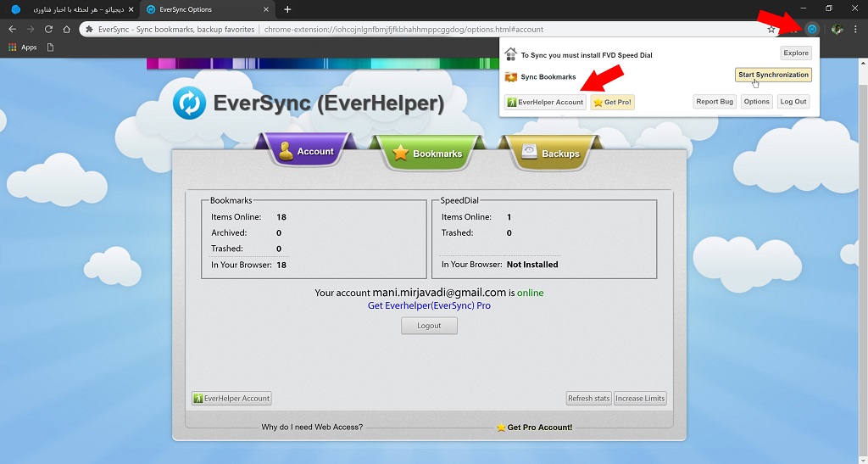868x464 pixels.
Task: Switch to the Backups tab
Action: [x=550, y=154]
